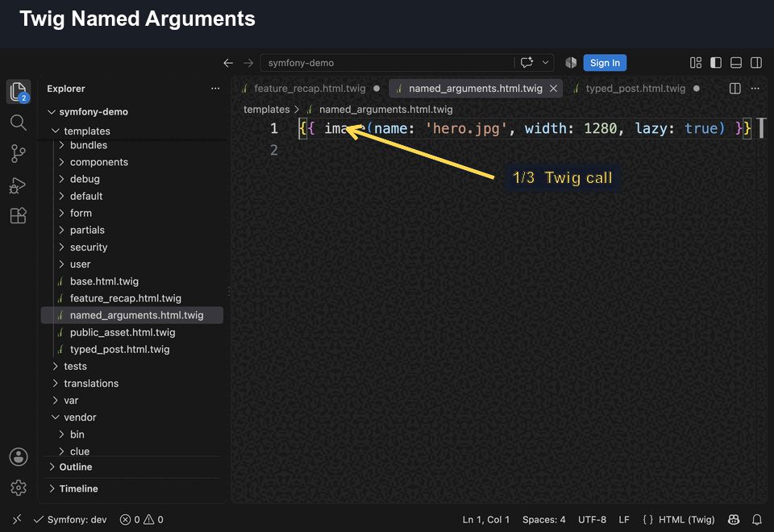This screenshot has height=532, width=774.
Task: Split the editor to the right
Action: point(735,89)
